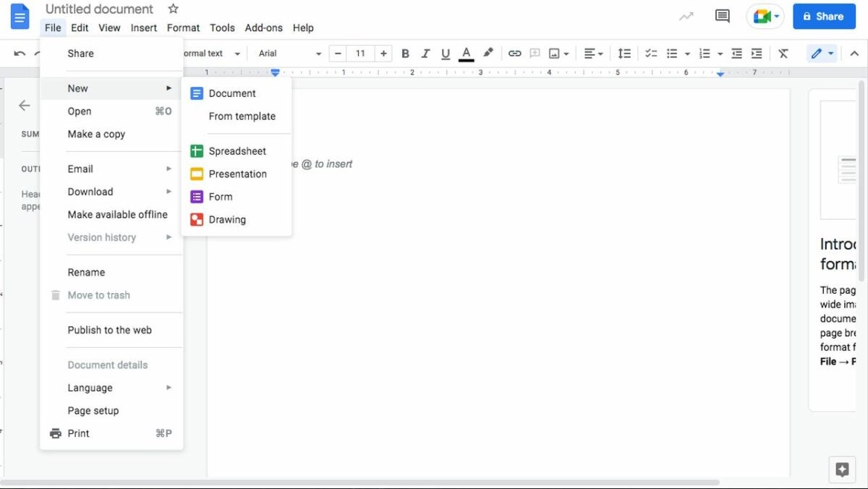868x489 pixels.
Task: Decrease indent
Action: click(x=736, y=54)
